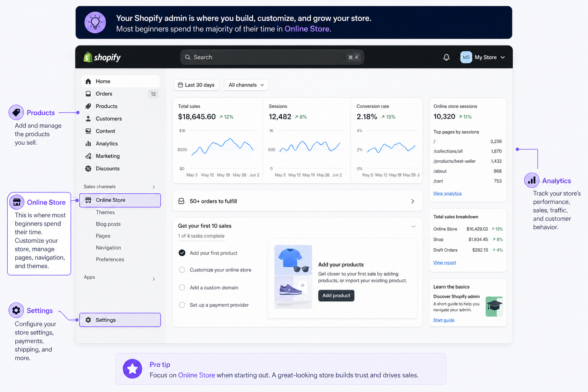Open Themes under Online Store
Image resolution: width=588 pixels, height=392 pixels.
[x=105, y=212]
